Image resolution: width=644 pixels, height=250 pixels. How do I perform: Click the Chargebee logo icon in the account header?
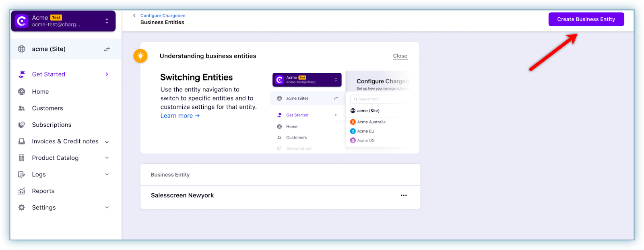coord(21,21)
